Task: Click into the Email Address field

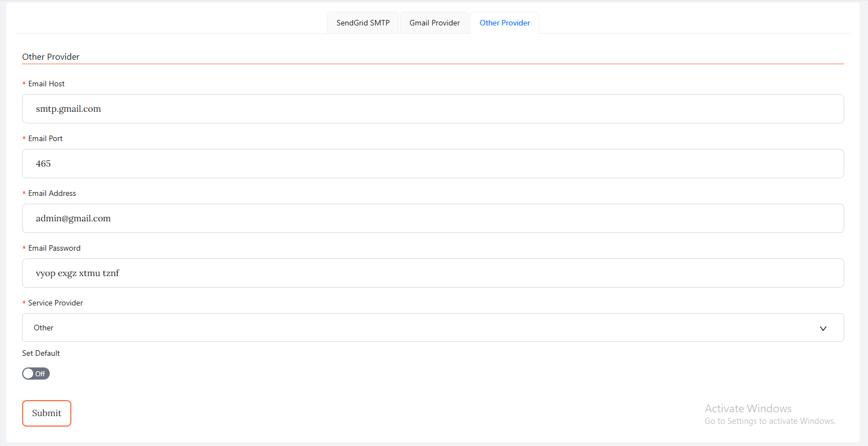Action: (433, 219)
